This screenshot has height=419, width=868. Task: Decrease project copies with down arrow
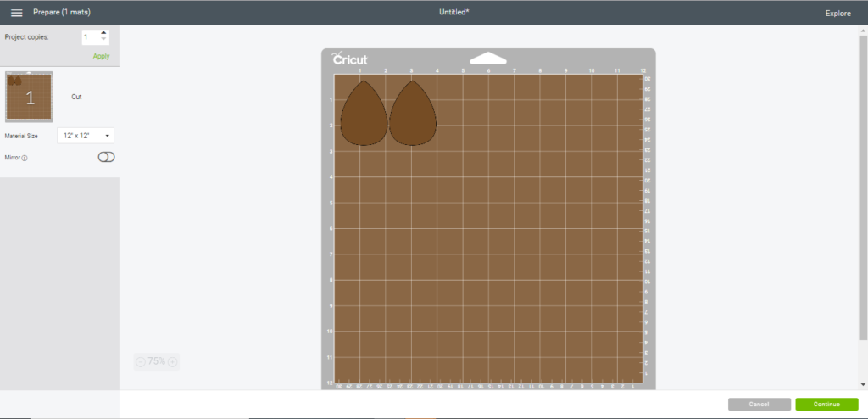103,41
